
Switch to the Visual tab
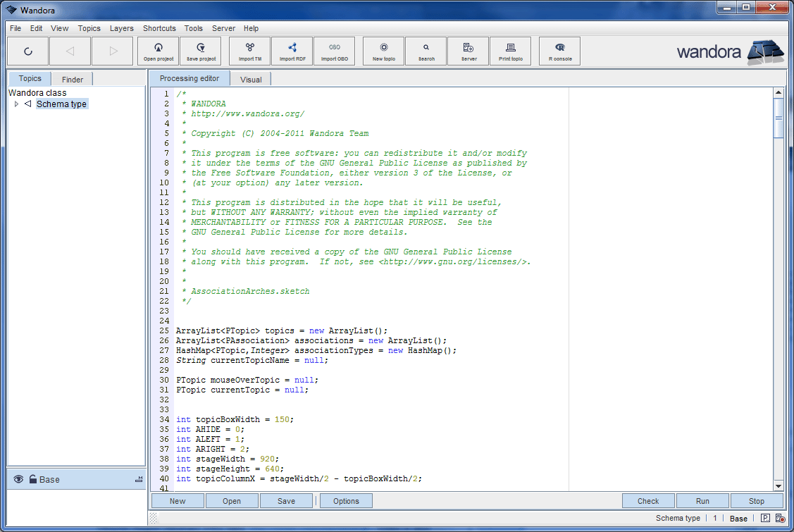250,78
